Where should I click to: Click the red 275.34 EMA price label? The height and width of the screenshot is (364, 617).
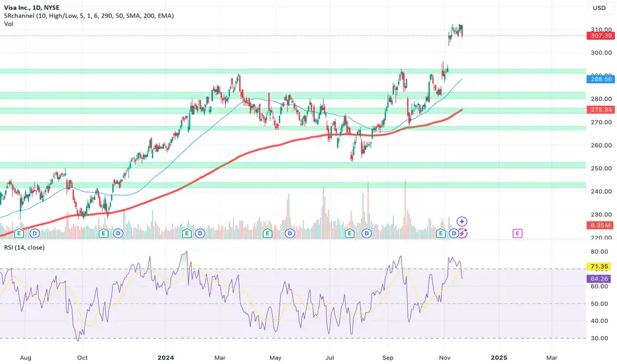[600, 109]
